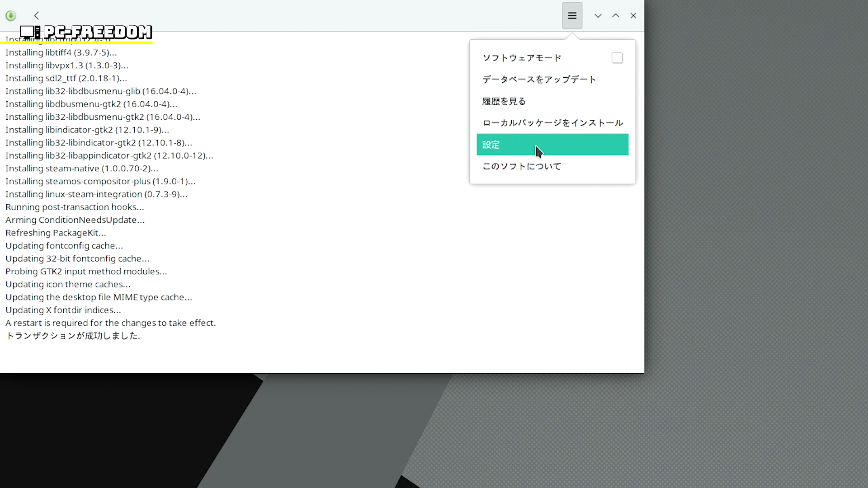Image resolution: width=868 pixels, height=488 pixels.
Task: Click the back arrow button
Action: pyautogui.click(x=37, y=16)
